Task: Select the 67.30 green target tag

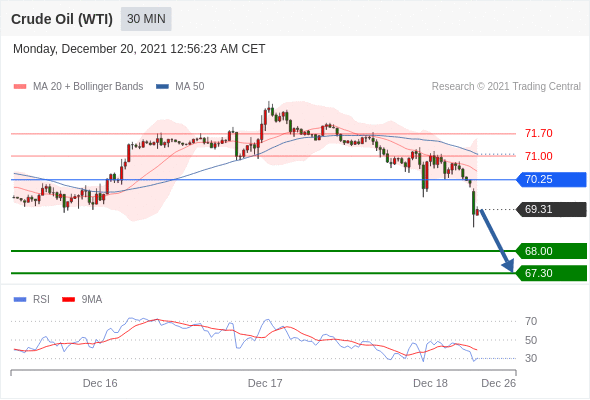Action: click(551, 273)
